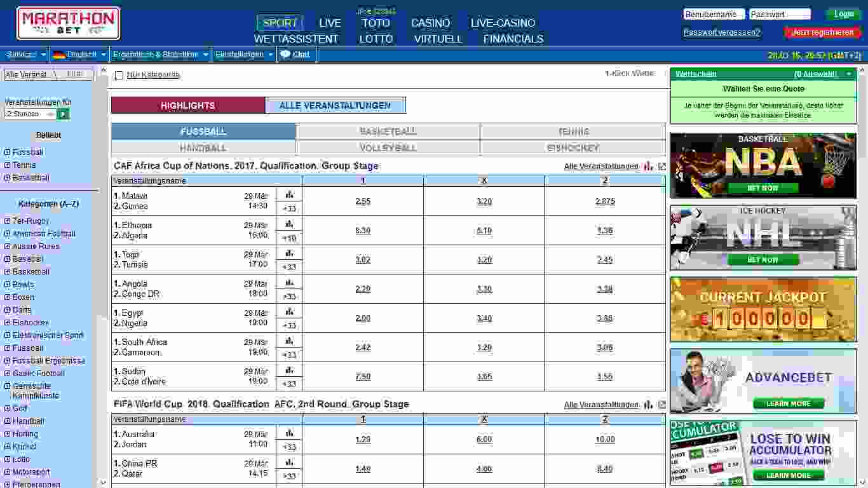Open statistics icon for Australia vs Jordan
868x488 pixels.
(x=290, y=433)
